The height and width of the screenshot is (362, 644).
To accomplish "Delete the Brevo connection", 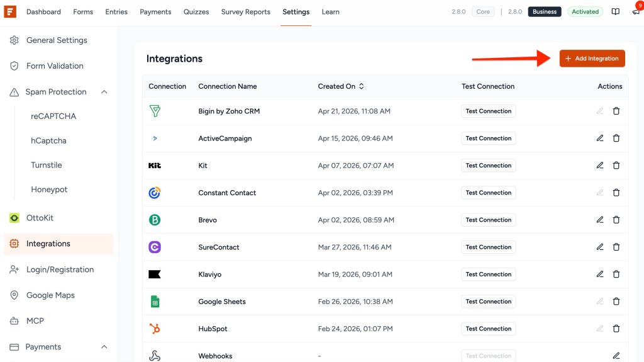I will tap(616, 220).
